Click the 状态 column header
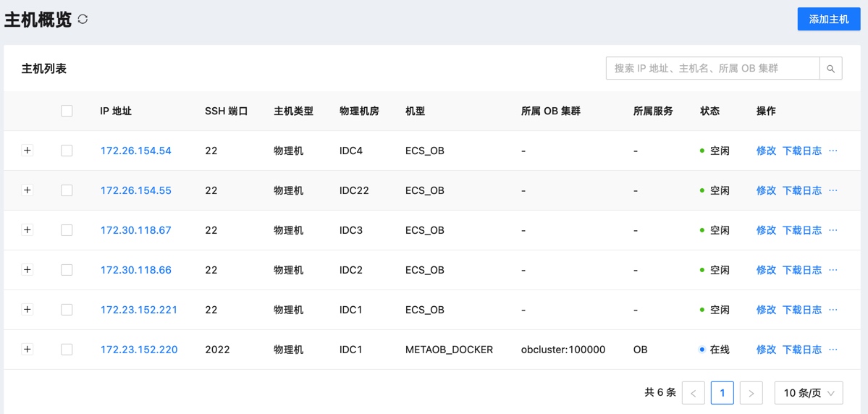The image size is (868, 414). click(x=710, y=111)
